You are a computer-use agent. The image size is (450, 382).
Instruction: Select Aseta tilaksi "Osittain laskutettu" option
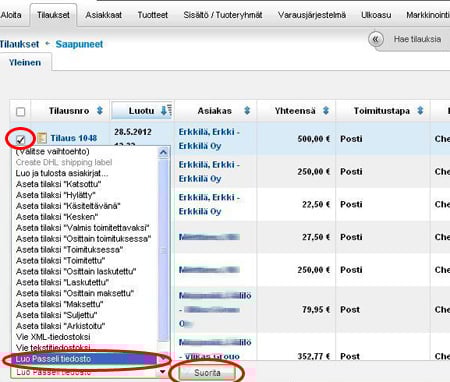pos(76,271)
